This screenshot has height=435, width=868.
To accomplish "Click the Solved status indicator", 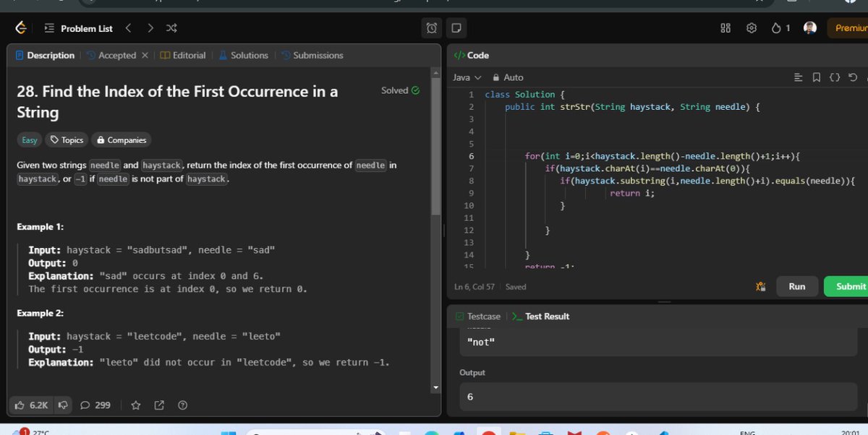I will point(400,90).
